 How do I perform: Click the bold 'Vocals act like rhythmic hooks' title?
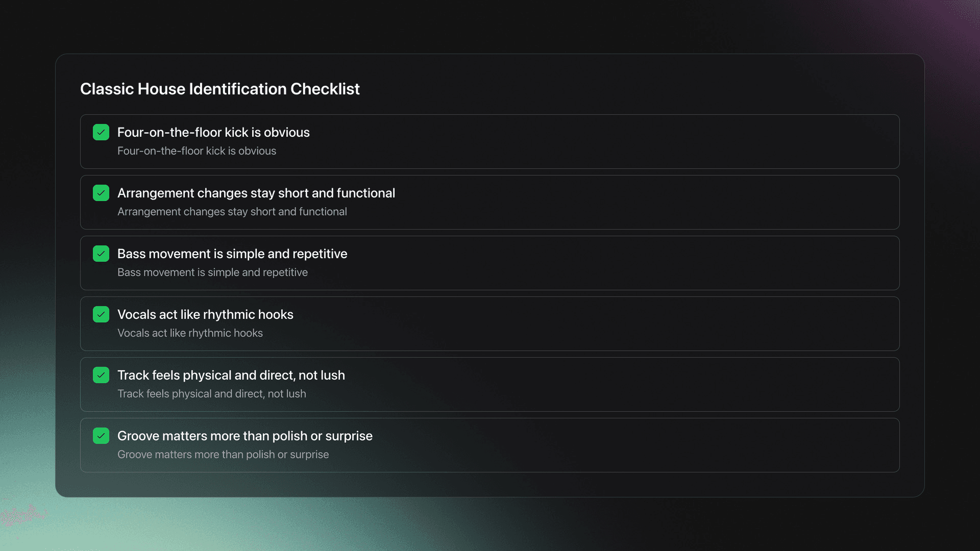click(x=205, y=314)
